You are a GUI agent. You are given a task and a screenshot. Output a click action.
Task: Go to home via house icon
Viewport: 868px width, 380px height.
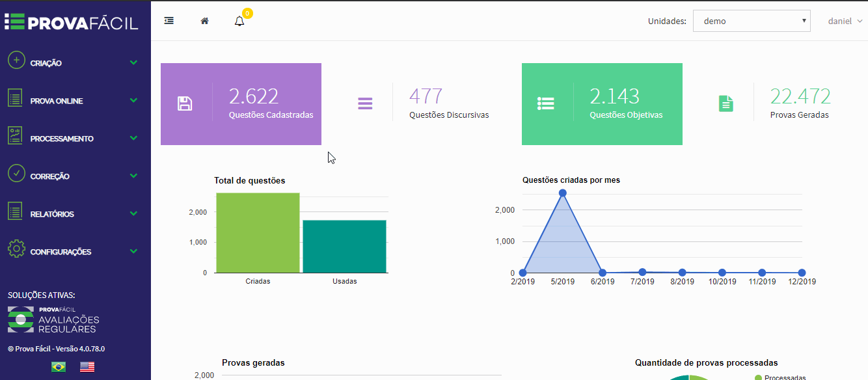click(x=204, y=21)
